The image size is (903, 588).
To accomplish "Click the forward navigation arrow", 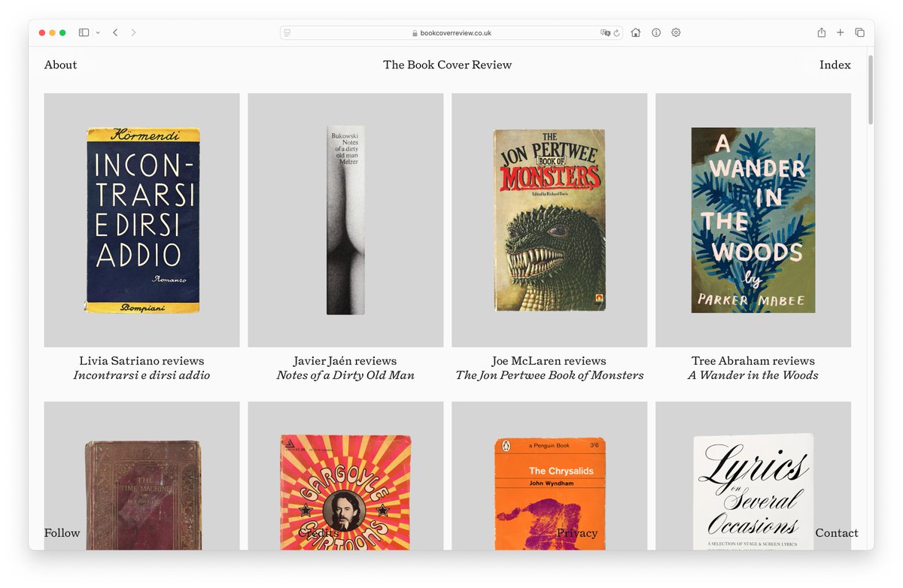I will [134, 32].
